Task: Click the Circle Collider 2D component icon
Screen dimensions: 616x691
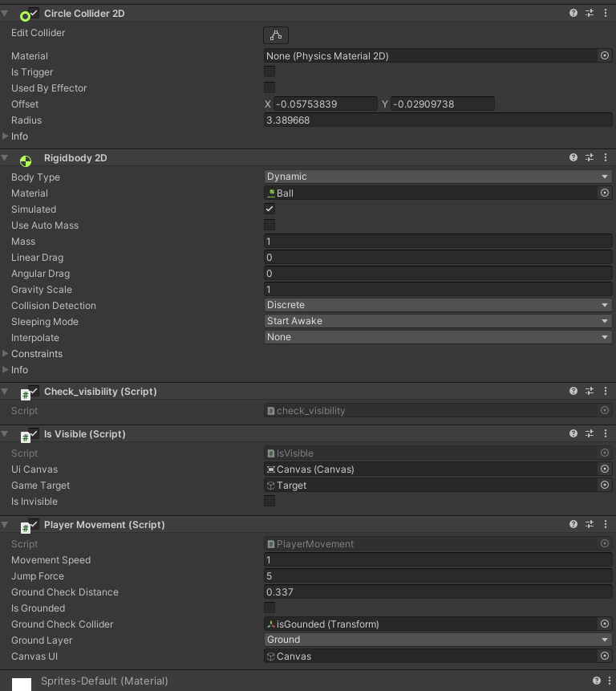Action: (x=26, y=13)
